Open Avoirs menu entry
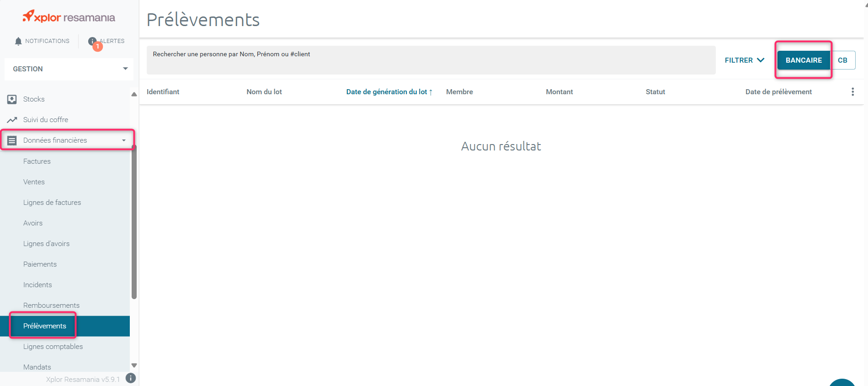Screen dimensions: 868x386 tap(33, 223)
